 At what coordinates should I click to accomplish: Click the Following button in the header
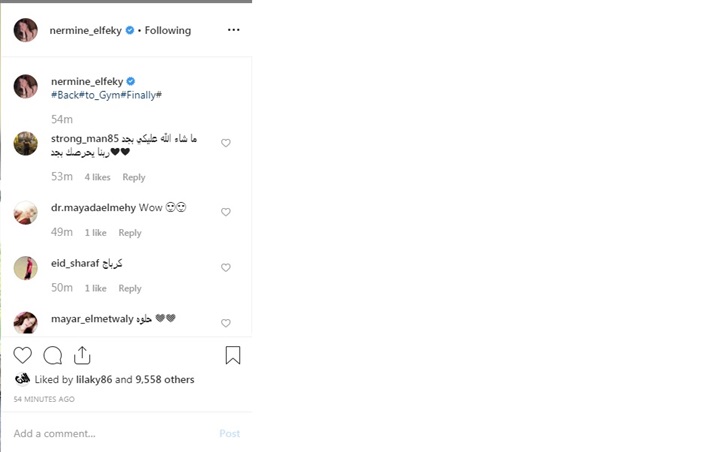click(x=168, y=30)
